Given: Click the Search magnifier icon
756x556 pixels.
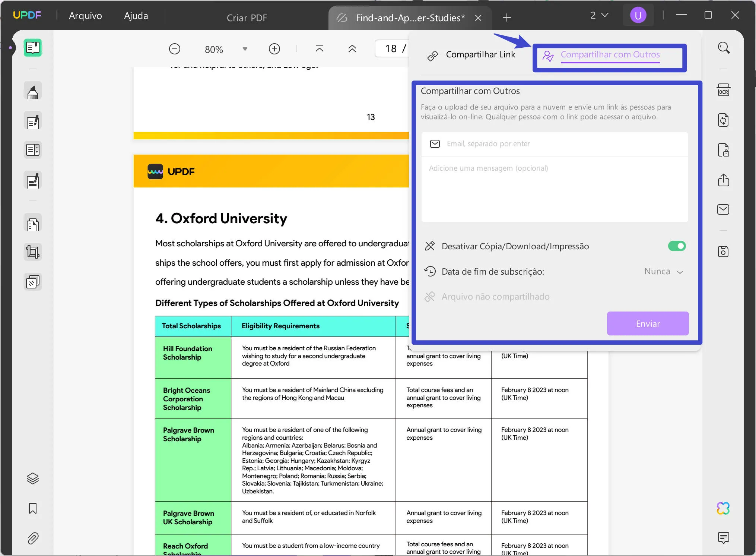Looking at the screenshot, I should point(724,48).
